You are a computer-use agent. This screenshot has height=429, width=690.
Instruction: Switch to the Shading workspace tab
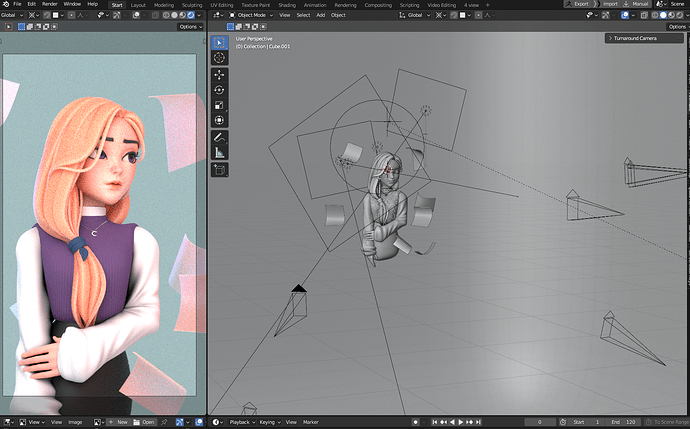click(287, 5)
